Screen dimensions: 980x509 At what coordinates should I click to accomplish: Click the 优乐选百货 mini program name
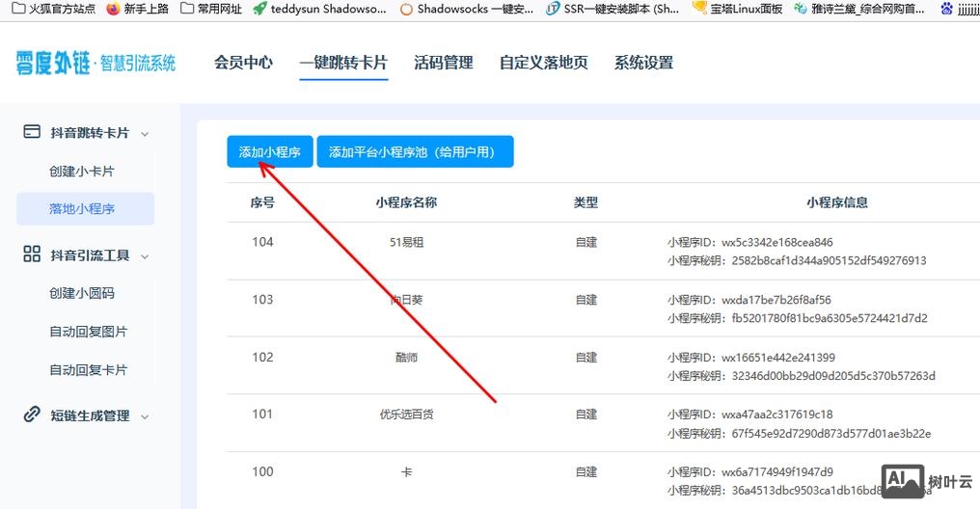pos(406,415)
